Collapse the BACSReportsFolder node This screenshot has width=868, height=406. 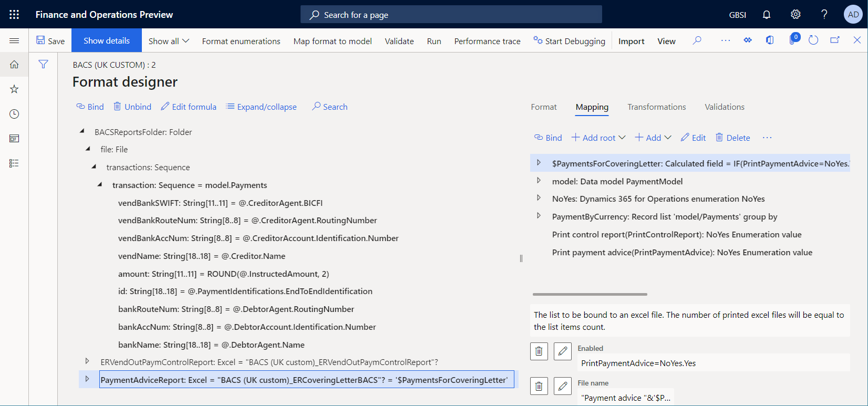(x=82, y=131)
